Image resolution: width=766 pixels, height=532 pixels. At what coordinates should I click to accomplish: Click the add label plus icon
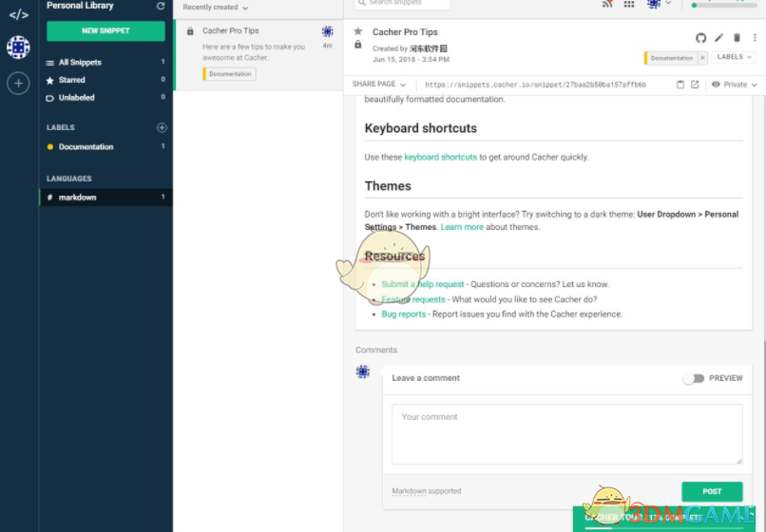click(x=162, y=127)
